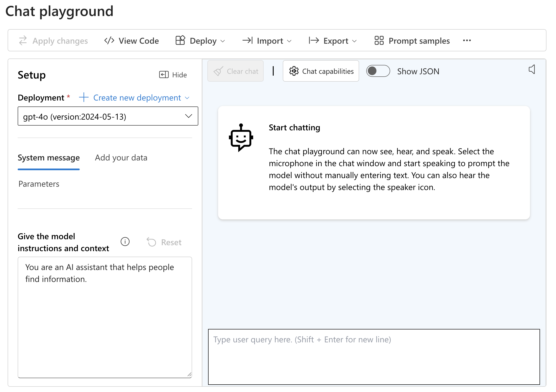Select the System message tab
Screen dimensions: 556x392
[x=48, y=157]
